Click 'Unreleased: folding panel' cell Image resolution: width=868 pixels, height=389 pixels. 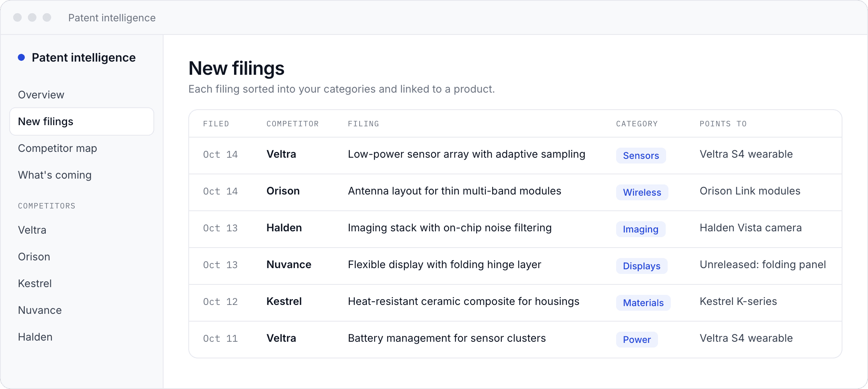(x=763, y=265)
